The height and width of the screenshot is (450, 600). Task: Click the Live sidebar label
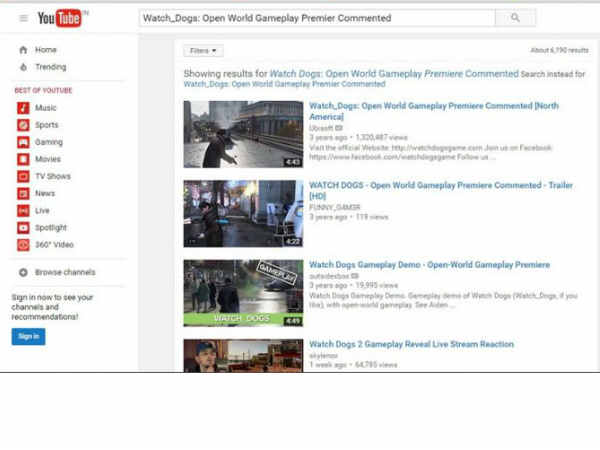click(x=42, y=211)
